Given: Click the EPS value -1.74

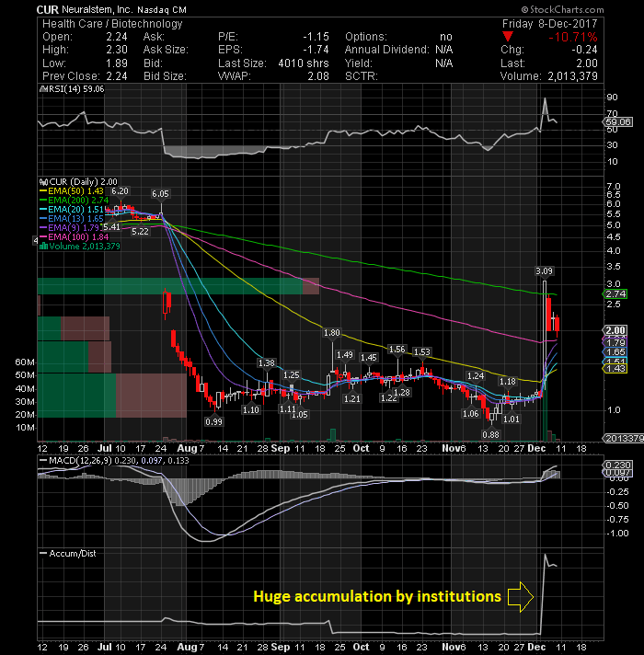Looking at the screenshot, I should click(316, 50).
